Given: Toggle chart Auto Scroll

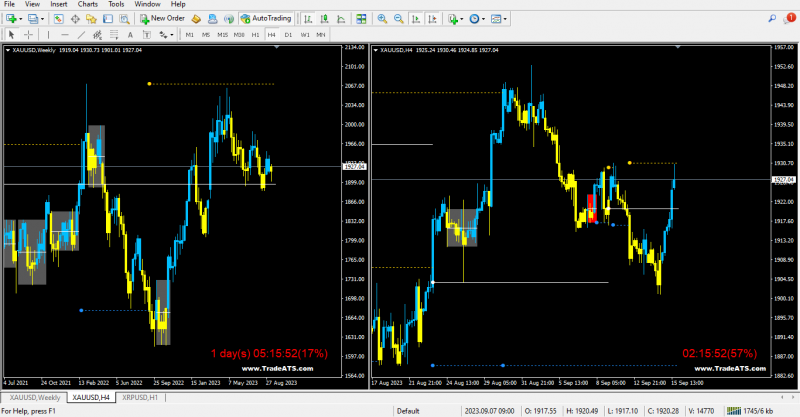Looking at the screenshot, I should coord(416,19).
